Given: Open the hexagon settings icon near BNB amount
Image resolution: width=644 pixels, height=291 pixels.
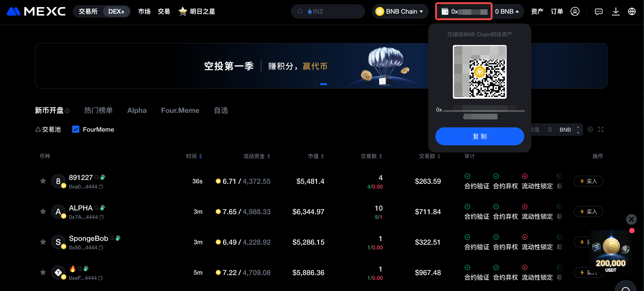Looking at the screenshot, I should [x=590, y=129].
